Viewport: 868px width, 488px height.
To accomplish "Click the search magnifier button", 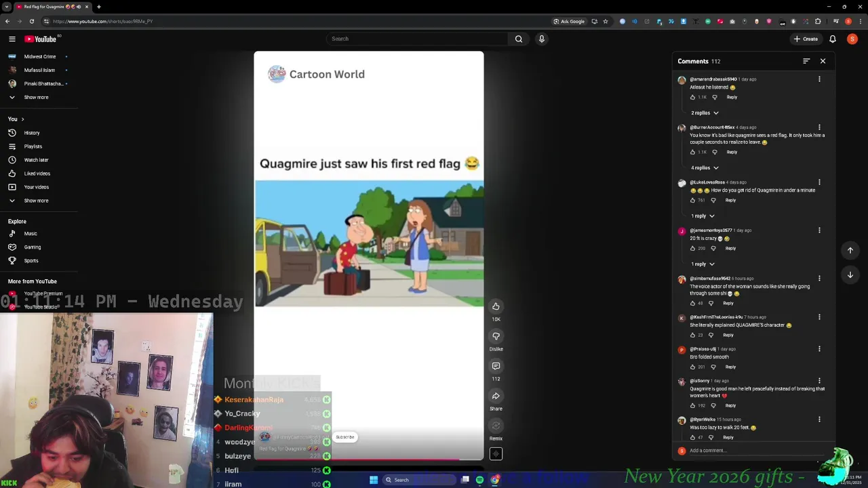I will (519, 39).
